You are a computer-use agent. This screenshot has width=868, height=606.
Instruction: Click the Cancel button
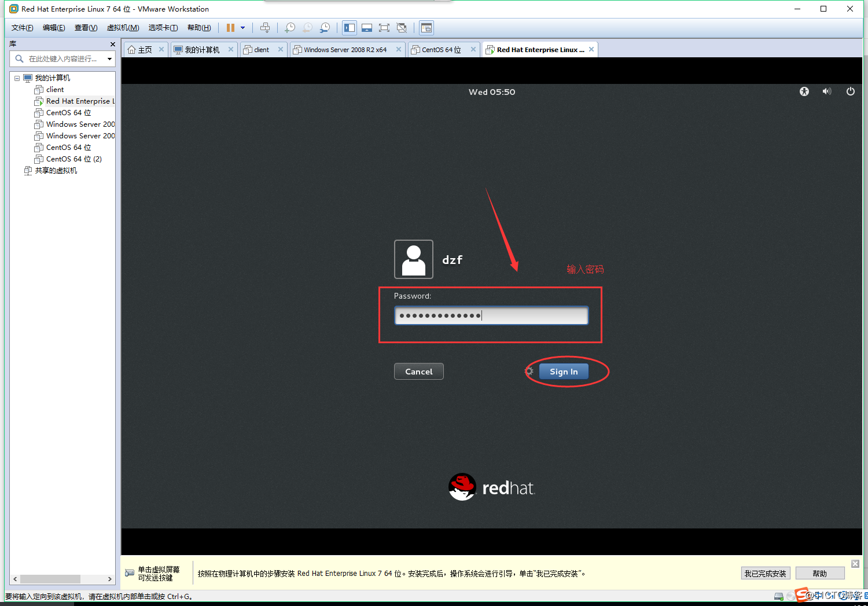(419, 372)
